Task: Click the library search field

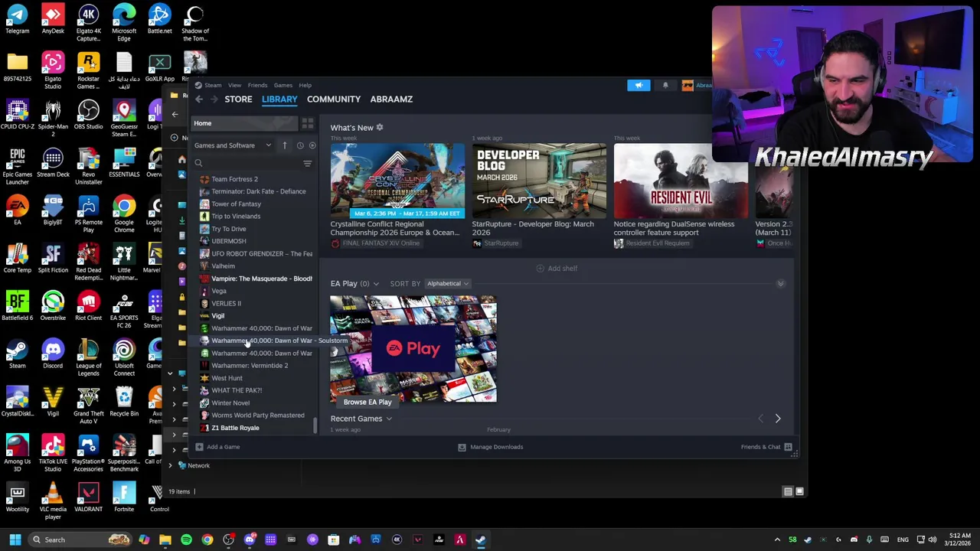Action: point(247,163)
